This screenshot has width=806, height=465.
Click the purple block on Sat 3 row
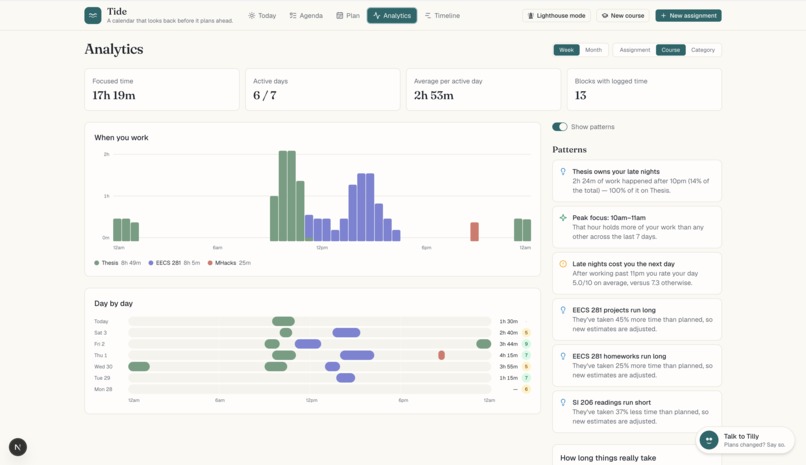[346, 332]
